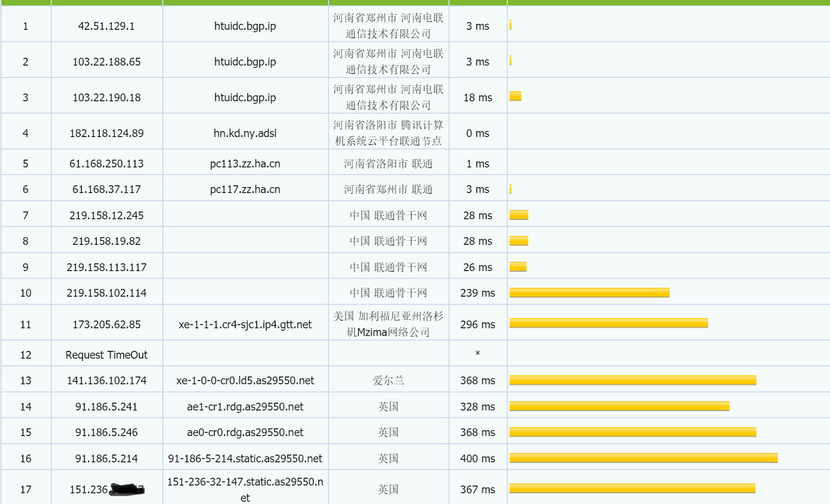
Task: Click location 河南省洛阳市 联通
Action: click(388, 164)
